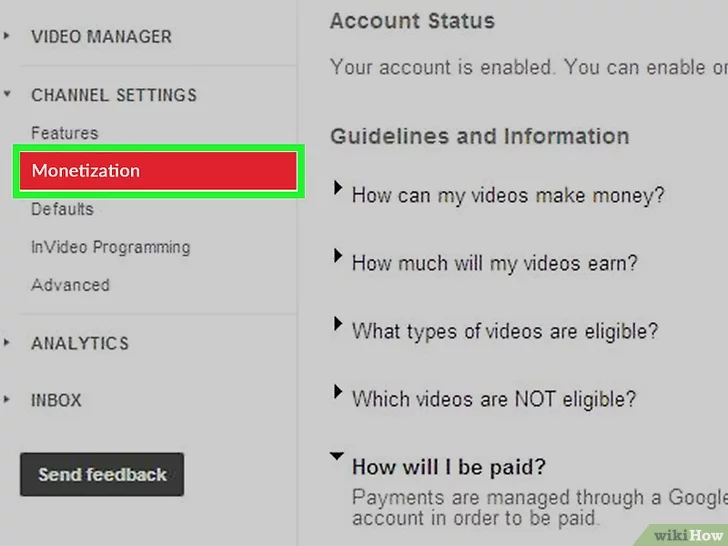Collapse the CHANNEL SETTINGS arrow
Screen dimensions: 728x546
click(8, 96)
